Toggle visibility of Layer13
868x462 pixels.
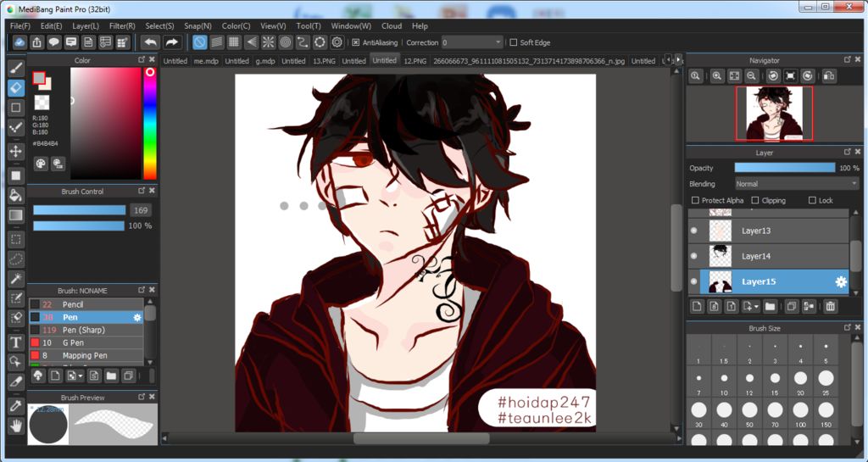click(x=694, y=231)
